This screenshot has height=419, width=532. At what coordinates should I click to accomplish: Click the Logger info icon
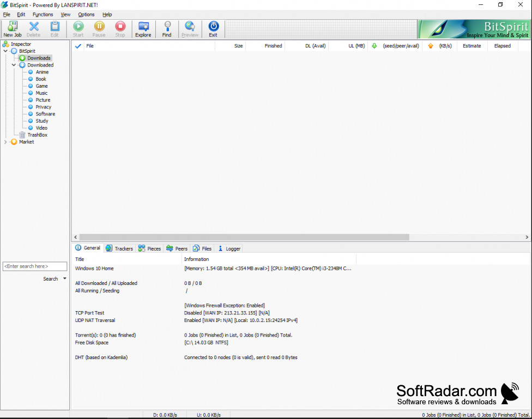221,248
